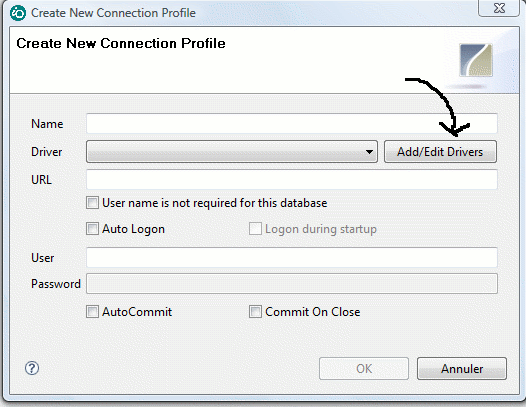
Task: Focus the URL input field
Action: (292, 180)
